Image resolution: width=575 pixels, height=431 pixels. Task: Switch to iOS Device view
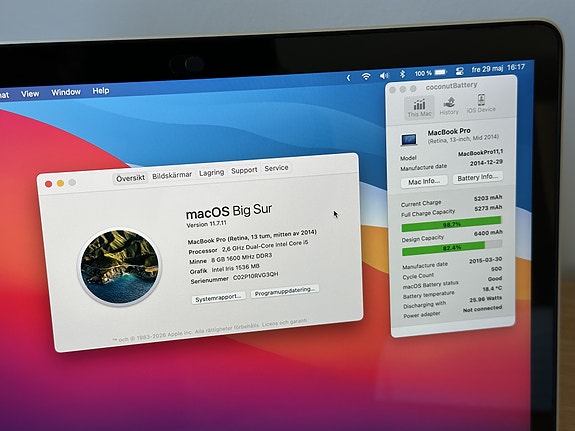481,103
